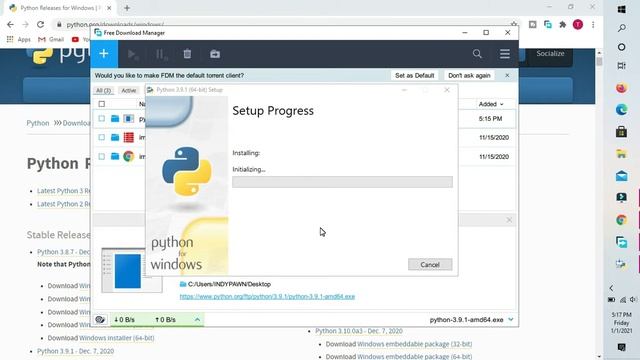Click setup progress bar

(x=342, y=182)
